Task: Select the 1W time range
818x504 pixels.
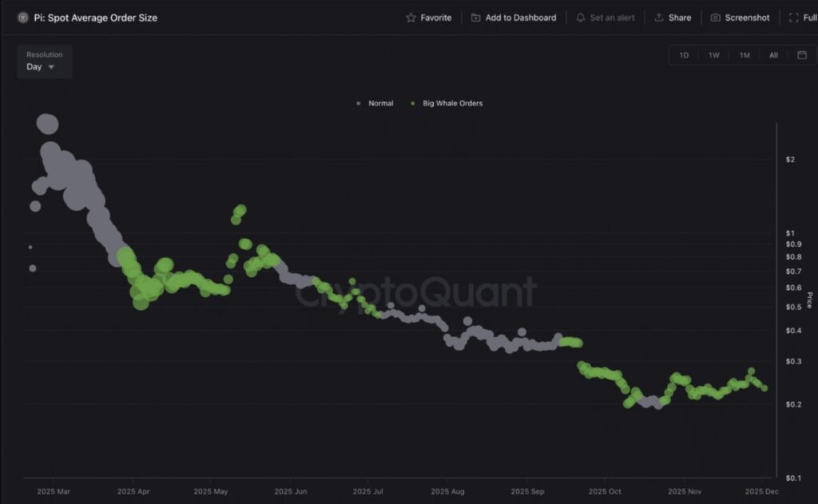Action: [x=713, y=55]
